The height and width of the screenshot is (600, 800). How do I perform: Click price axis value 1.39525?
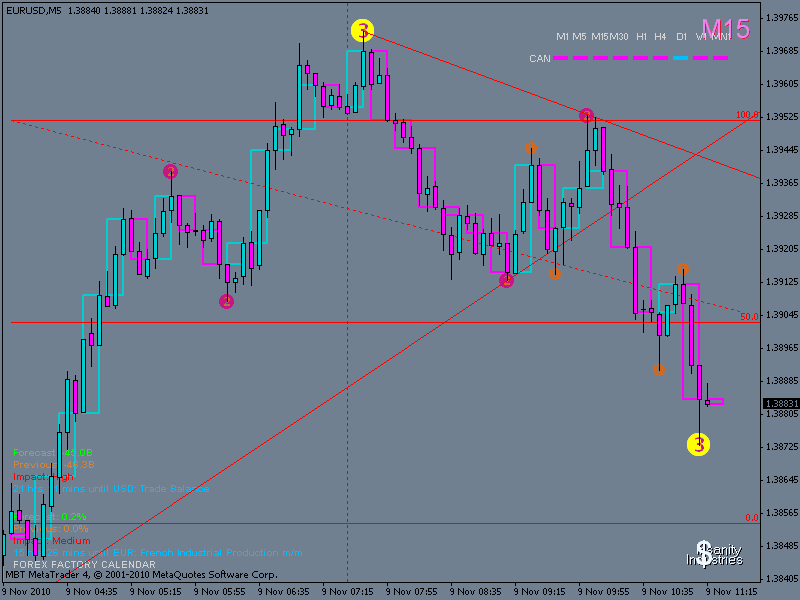[x=782, y=117]
